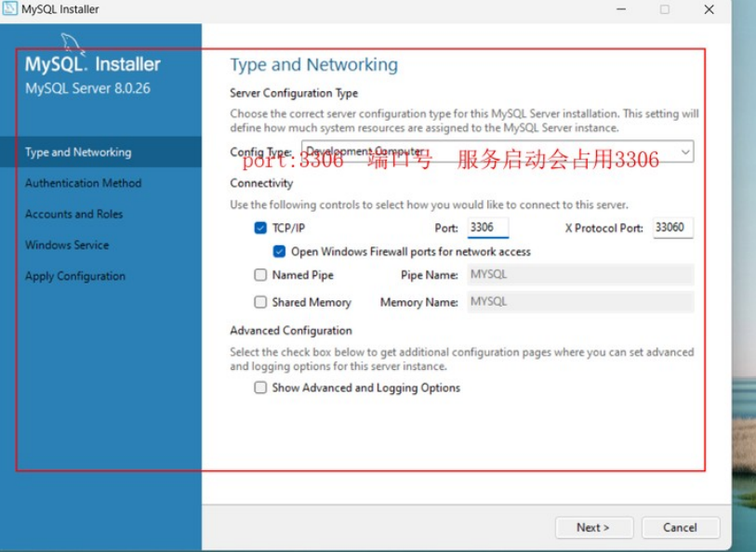This screenshot has width=756, height=552.
Task: Click the Pipe Name field
Action: [580, 274]
